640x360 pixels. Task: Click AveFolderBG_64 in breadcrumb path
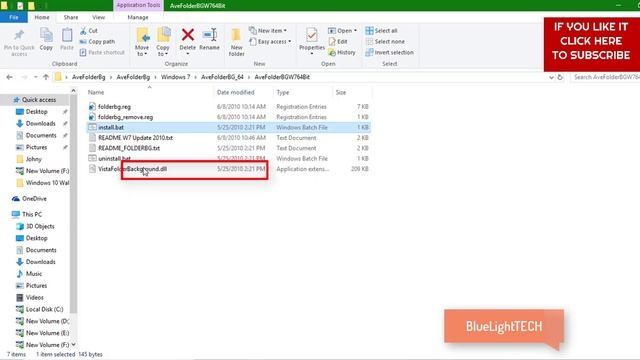click(x=222, y=77)
